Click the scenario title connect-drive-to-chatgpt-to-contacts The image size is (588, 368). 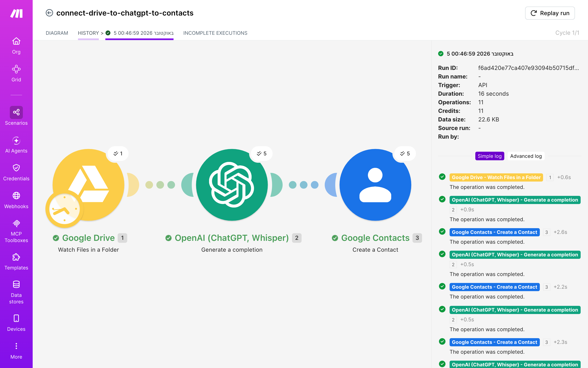tap(125, 13)
